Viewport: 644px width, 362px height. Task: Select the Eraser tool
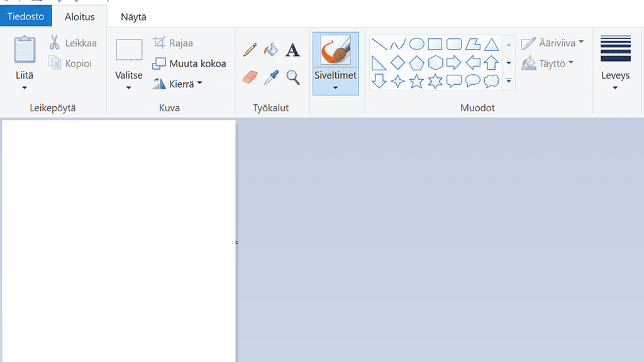(x=250, y=77)
